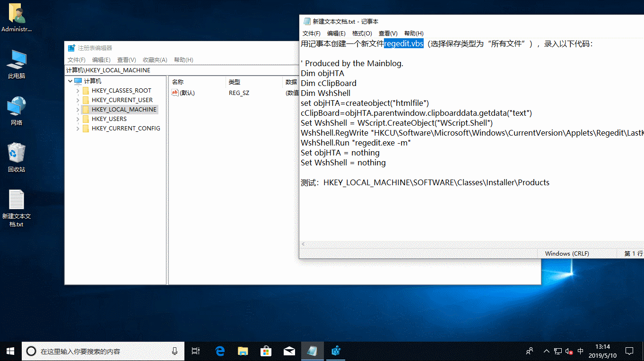The height and width of the screenshot is (361, 644).
Task: Select the 新建文本文档.txt desktop file icon
Action: [17, 208]
